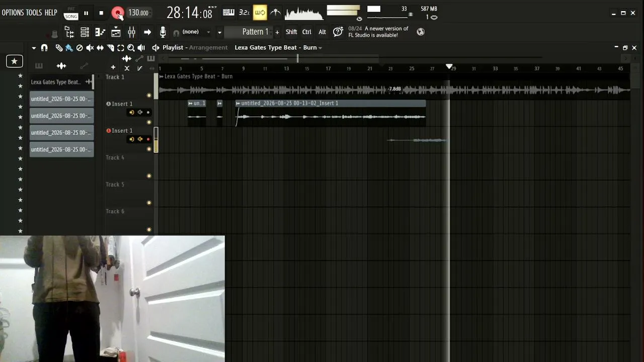The width and height of the screenshot is (644, 362).
Task: Click the Shift modifier button
Action: coord(291,32)
